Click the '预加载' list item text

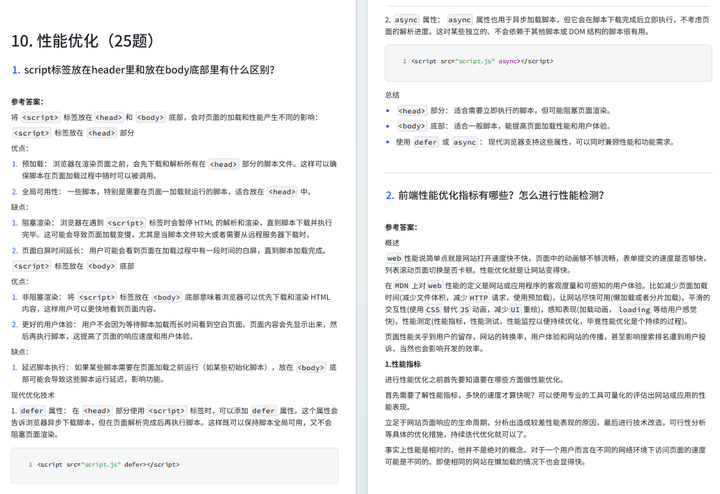[174, 170]
